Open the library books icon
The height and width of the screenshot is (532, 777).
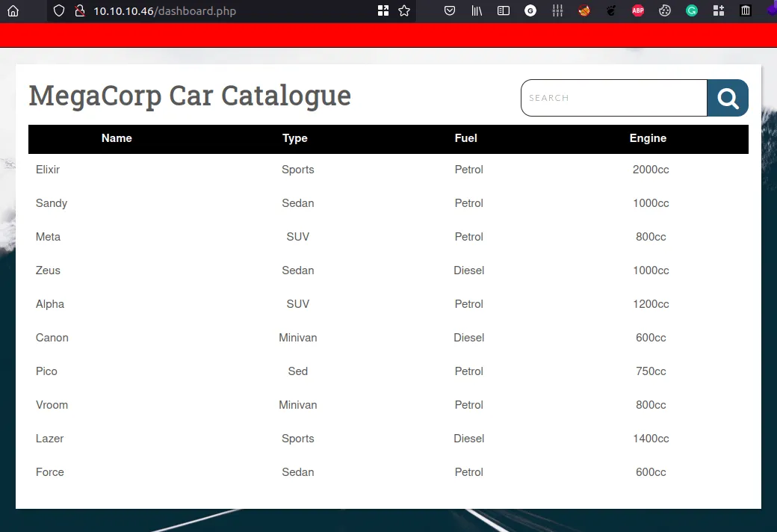click(477, 11)
